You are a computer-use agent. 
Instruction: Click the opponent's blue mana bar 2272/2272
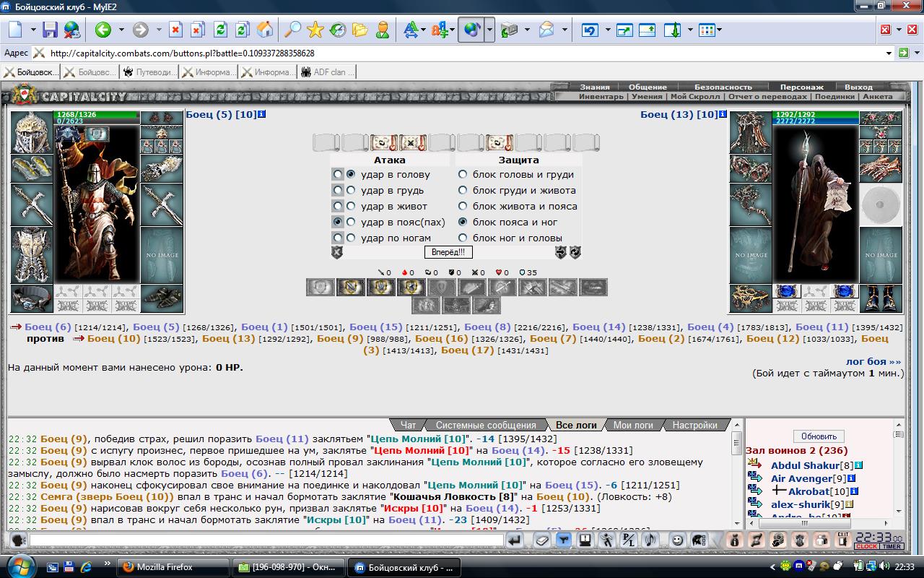coord(816,121)
